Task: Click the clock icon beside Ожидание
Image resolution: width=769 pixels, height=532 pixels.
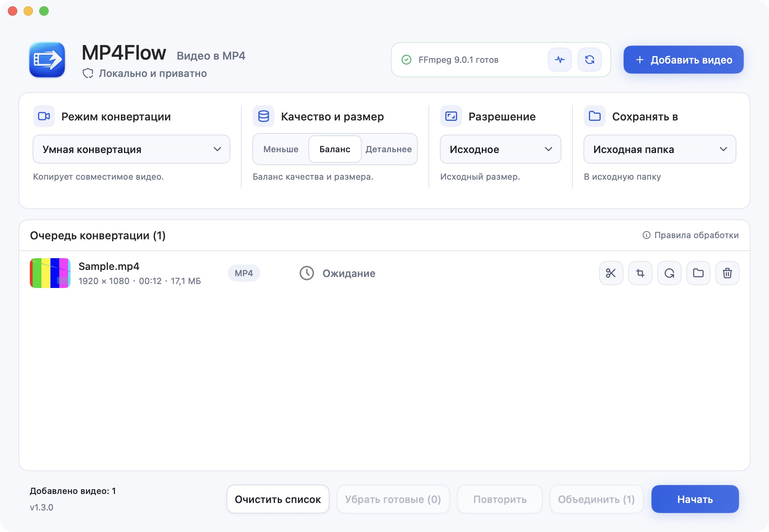Action: [307, 273]
